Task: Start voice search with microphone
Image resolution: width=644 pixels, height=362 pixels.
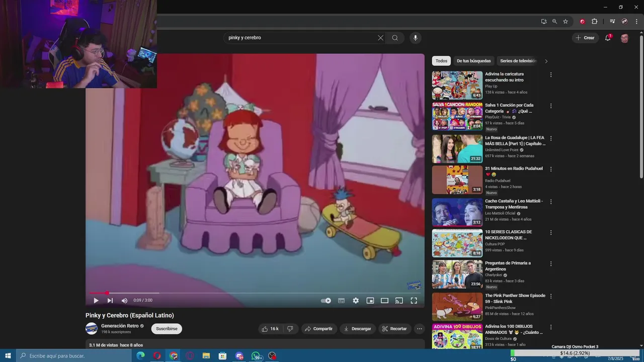Action: (x=415, y=38)
